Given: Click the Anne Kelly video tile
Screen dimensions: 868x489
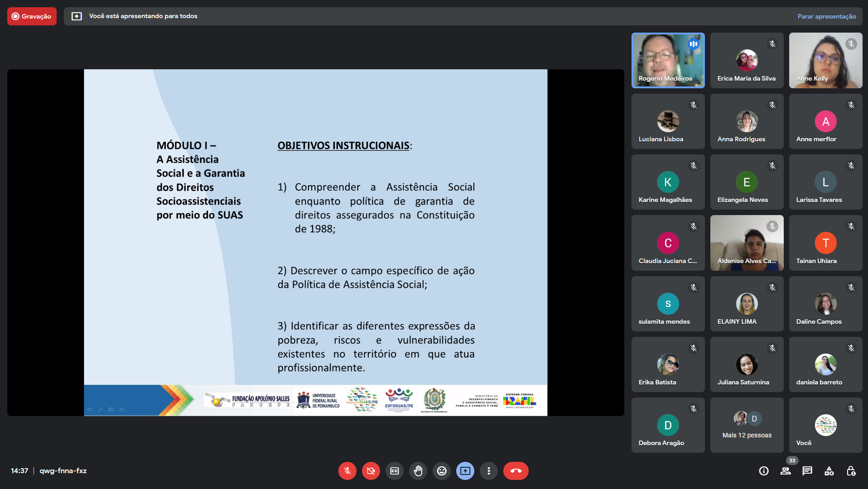Looking at the screenshot, I should point(825,60).
